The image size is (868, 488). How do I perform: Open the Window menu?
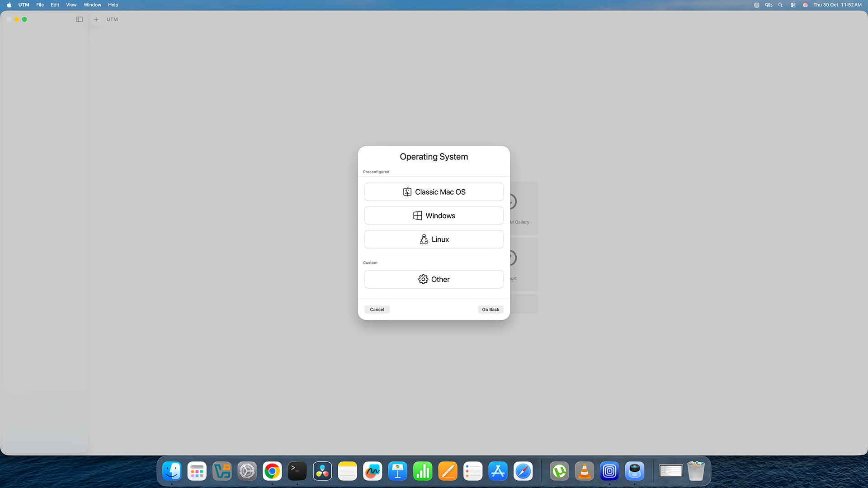click(x=92, y=5)
